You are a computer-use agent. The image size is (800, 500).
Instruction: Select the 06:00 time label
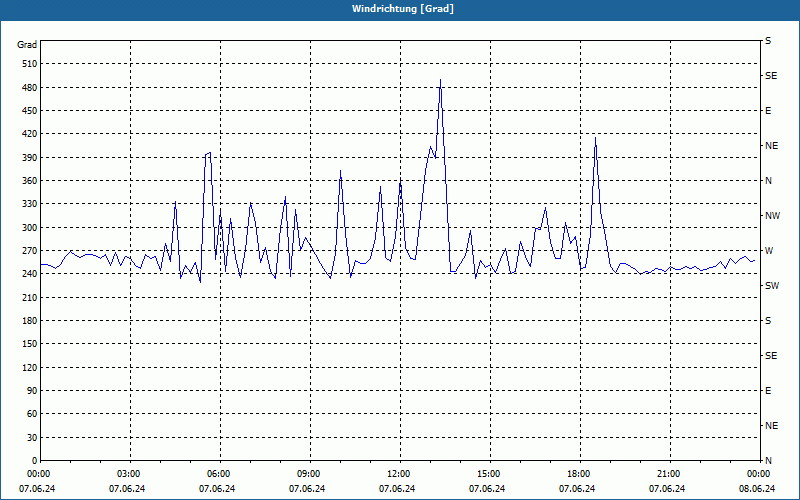pyautogui.click(x=218, y=474)
